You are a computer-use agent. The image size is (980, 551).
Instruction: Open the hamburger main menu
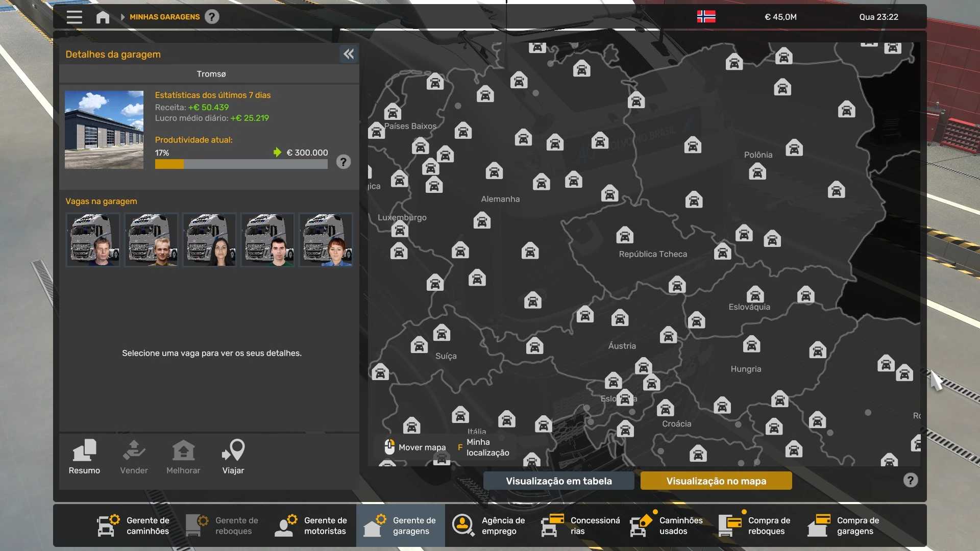75,17
